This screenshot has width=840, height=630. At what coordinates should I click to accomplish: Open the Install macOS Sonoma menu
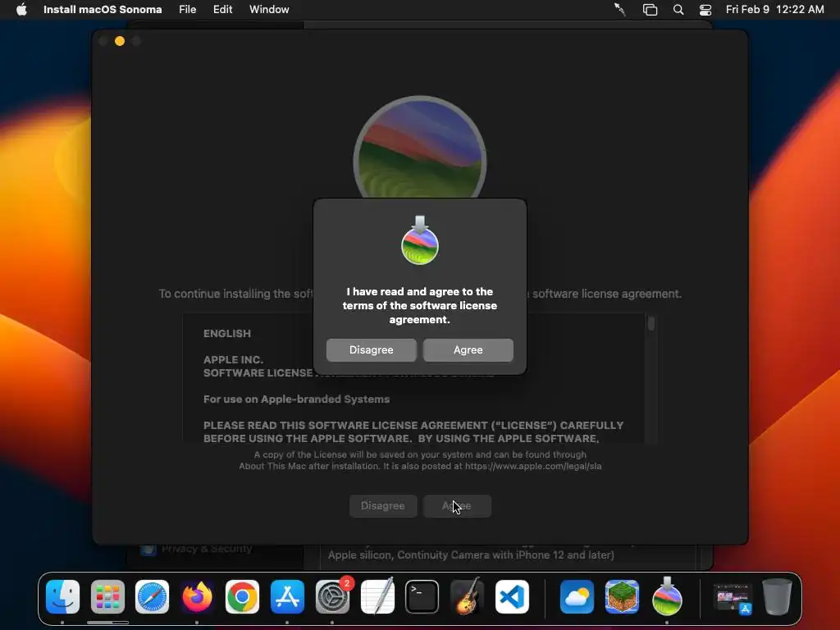tap(103, 9)
